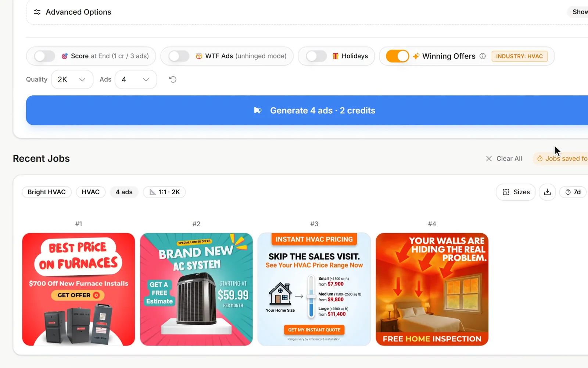Click the #3 label above third ad
The height and width of the screenshot is (368, 588).
pyautogui.click(x=314, y=224)
